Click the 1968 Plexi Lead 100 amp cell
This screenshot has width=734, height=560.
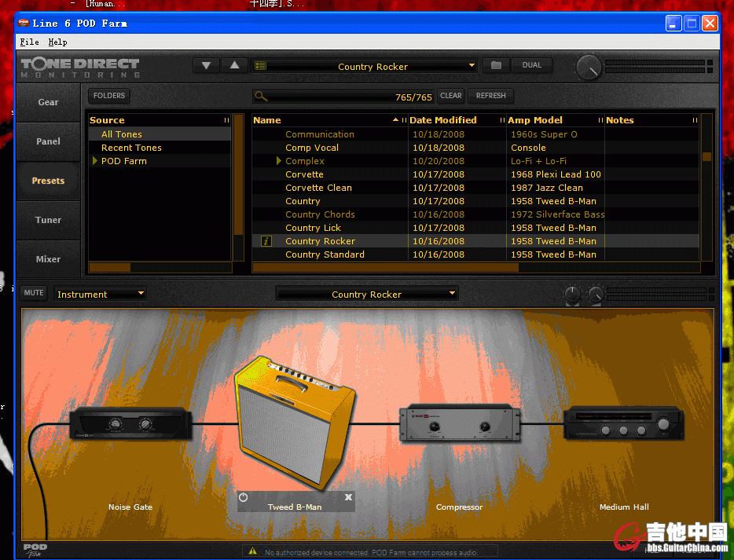click(556, 174)
